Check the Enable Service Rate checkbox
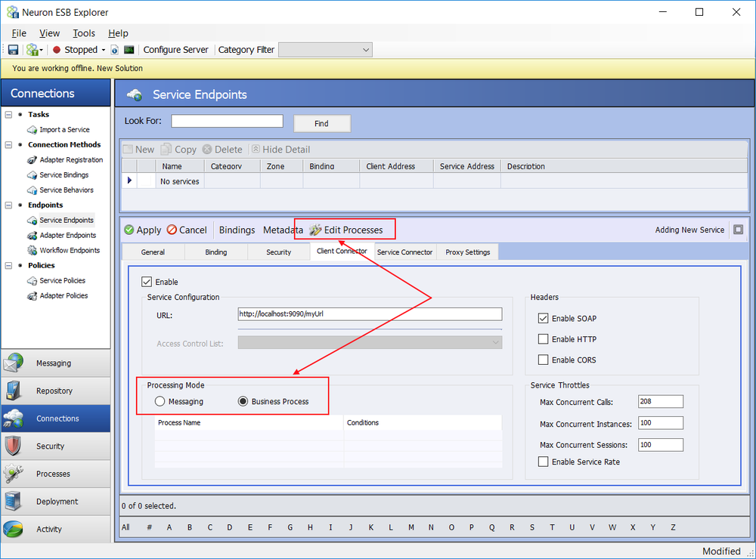The image size is (756, 559). pos(543,462)
